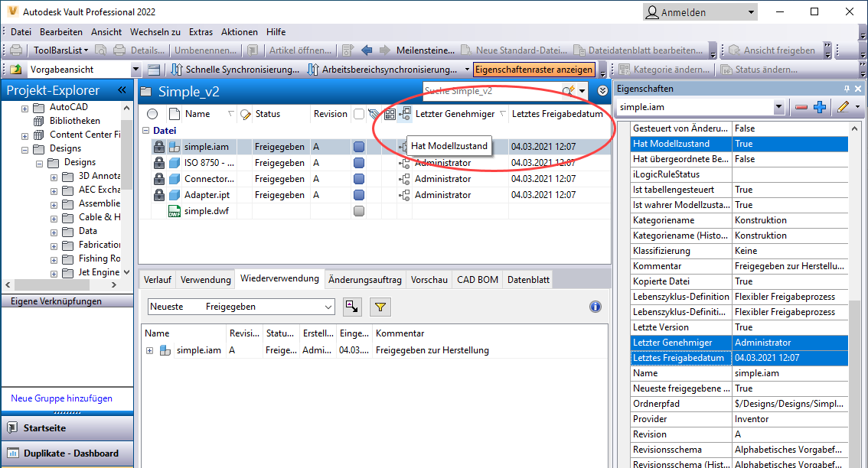Open the Startseite pane button
This screenshot has height=468, width=868.
(x=67, y=428)
